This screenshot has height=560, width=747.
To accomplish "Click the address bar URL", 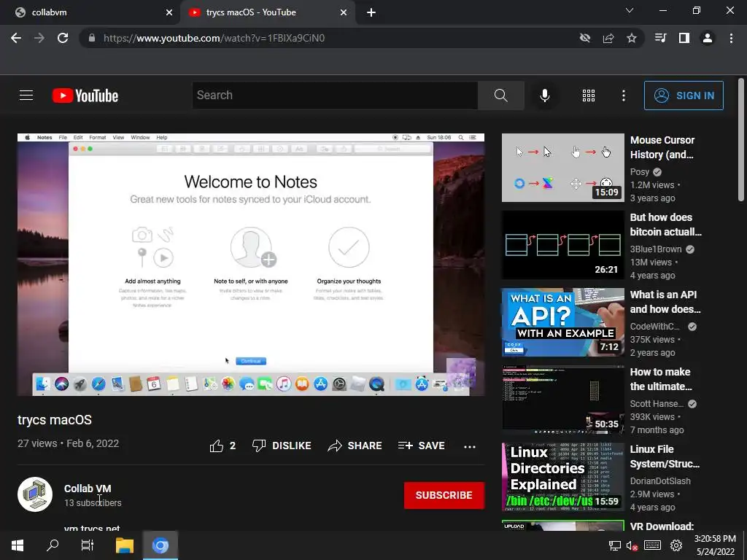I will (x=214, y=38).
